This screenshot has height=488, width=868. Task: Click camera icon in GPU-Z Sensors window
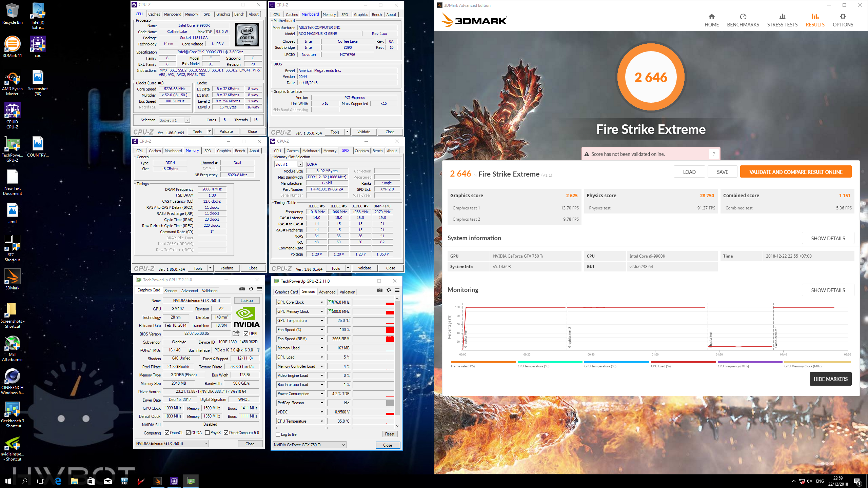380,290
